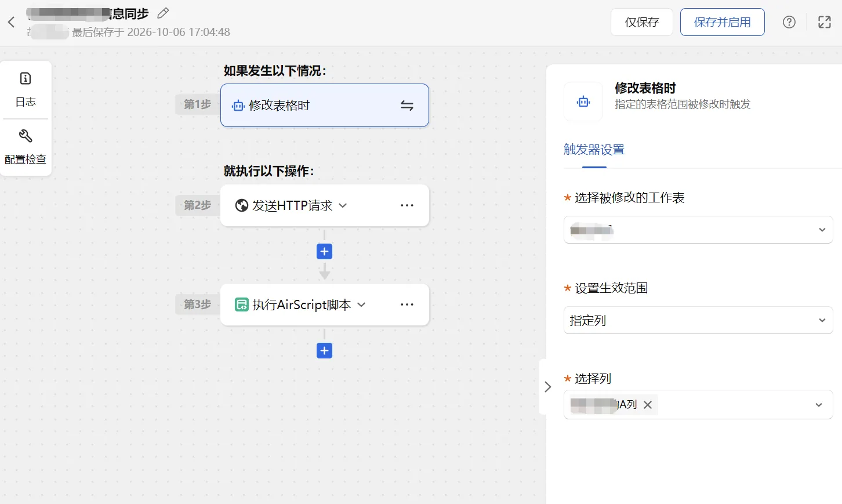842x504 pixels.
Task: Open more options for 发送HTTP请求 step
Action: [x=407, y=205]
